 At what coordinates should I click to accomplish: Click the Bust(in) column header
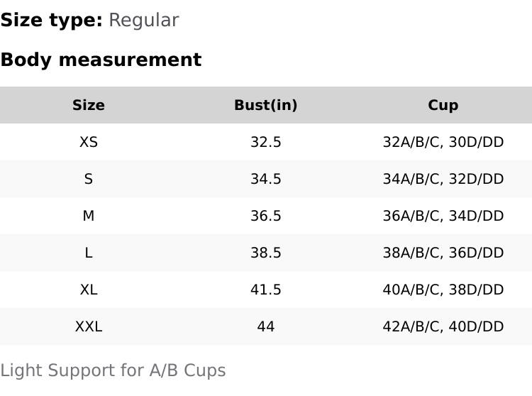266,105
